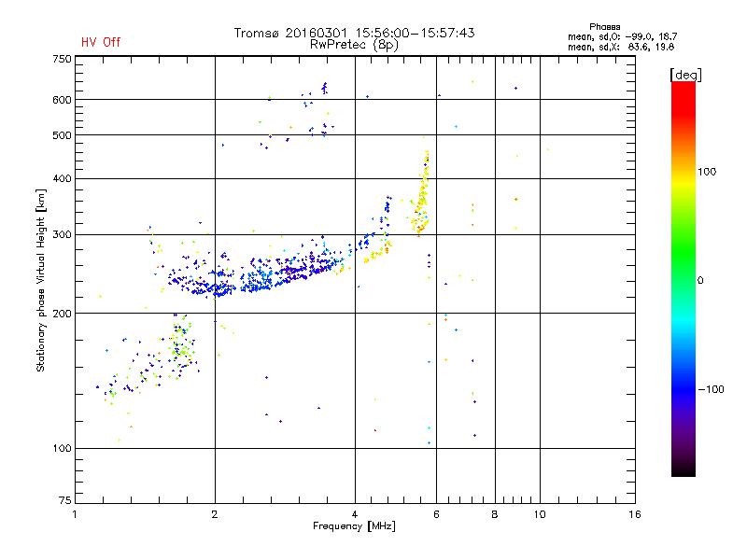The width and height of the screenshot is (747, 560).
Task: Click the mean, sd,X phase values
Action: (621, 47)
